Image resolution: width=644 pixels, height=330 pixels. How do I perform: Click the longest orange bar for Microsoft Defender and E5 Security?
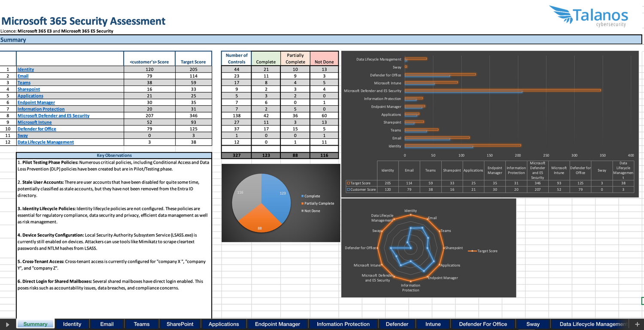pyautogui.click(x=503, y=90)
